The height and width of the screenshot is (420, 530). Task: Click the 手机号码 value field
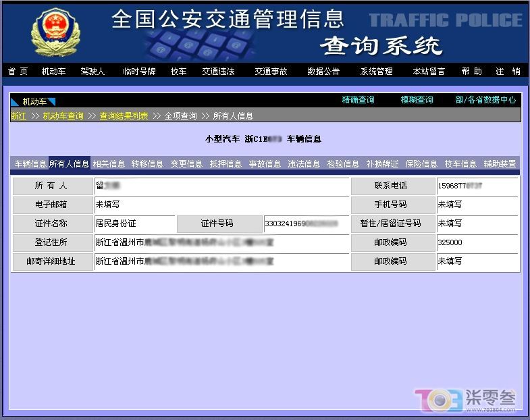pos(477,204)
